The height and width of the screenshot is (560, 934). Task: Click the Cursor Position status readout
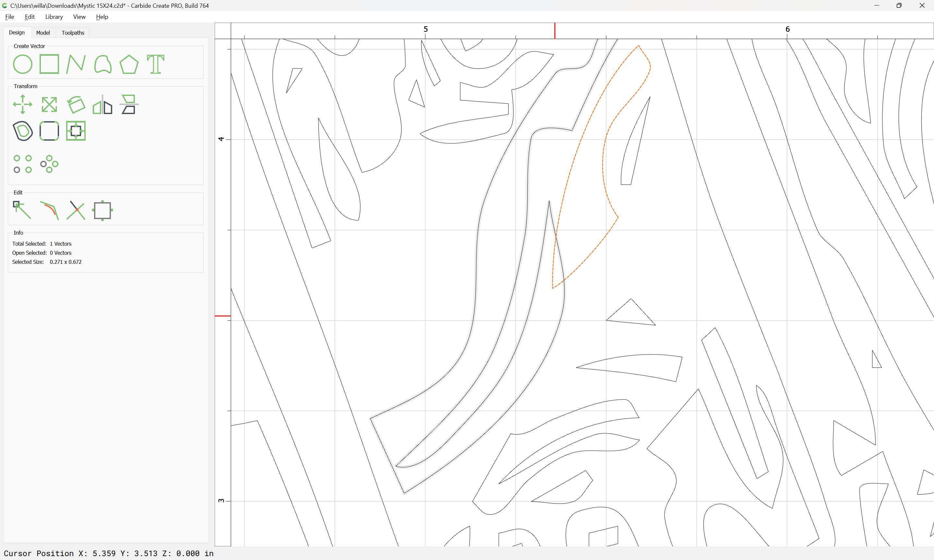tap(109, 553)
